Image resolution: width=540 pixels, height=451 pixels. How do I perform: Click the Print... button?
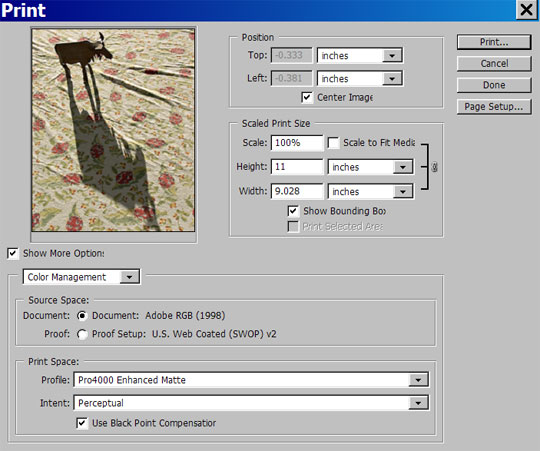pos(494,42)
